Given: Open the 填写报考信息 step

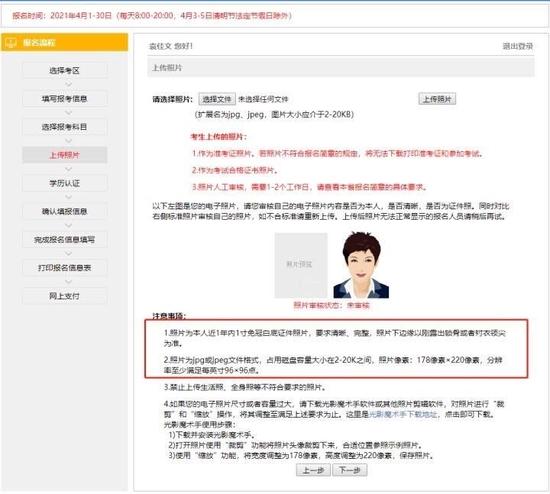Looking at the screenshot, I should click(65, 99).
